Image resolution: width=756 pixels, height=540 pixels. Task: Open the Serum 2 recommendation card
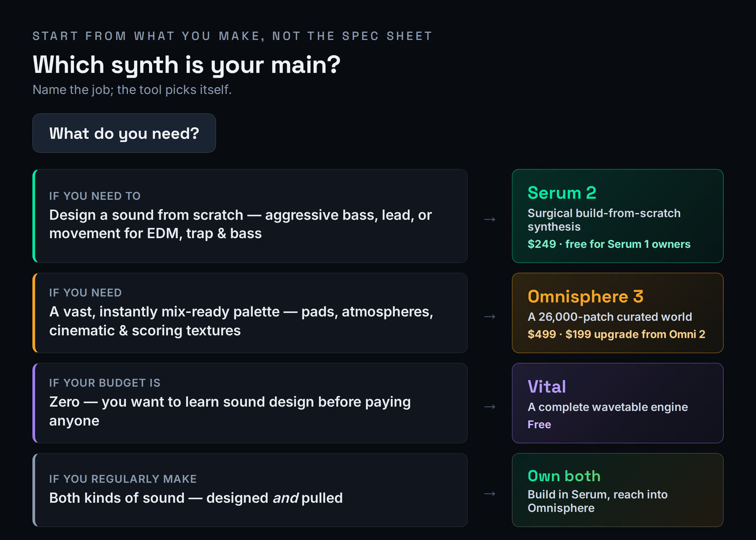[x=617, y=216]
